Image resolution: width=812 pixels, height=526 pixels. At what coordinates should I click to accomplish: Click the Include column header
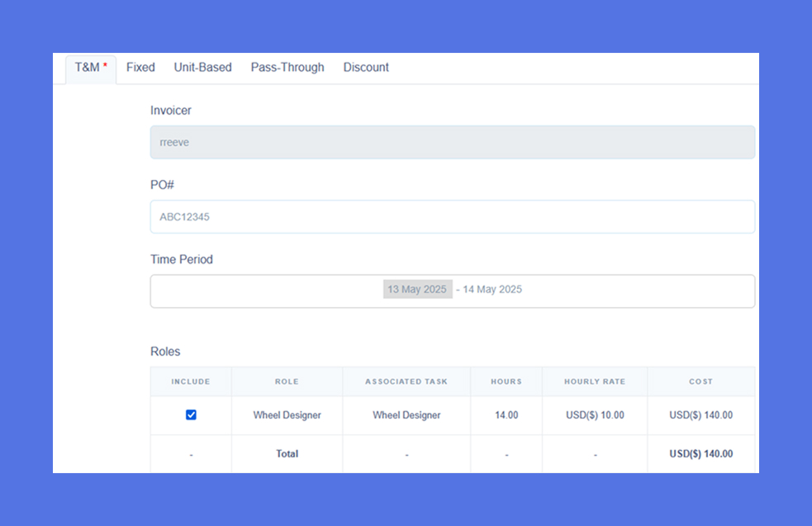(191, 382)
